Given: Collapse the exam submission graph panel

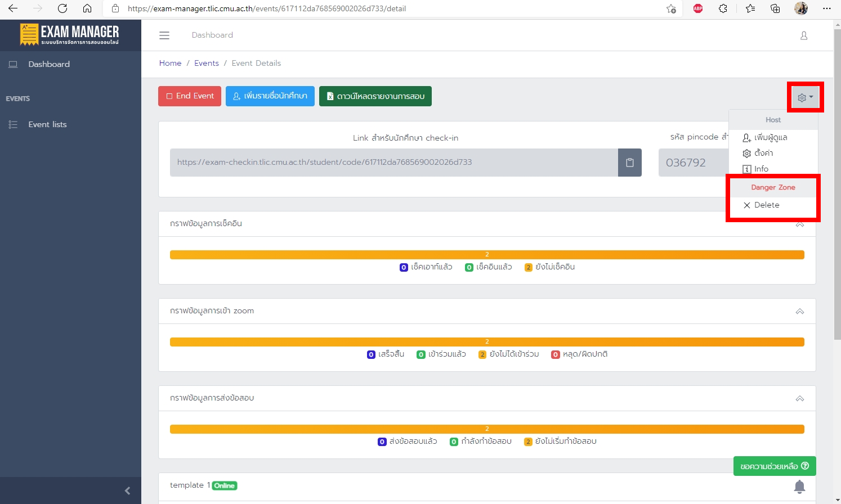Looking at the screenshot, I should tap(800, 399).
